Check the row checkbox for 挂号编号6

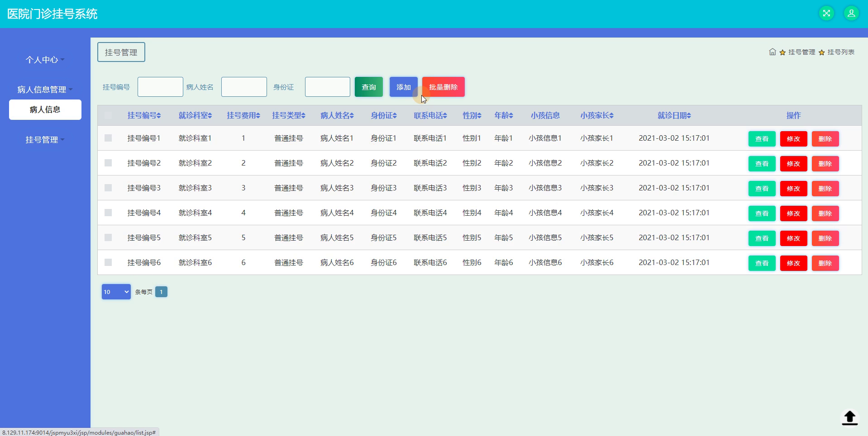108,262
